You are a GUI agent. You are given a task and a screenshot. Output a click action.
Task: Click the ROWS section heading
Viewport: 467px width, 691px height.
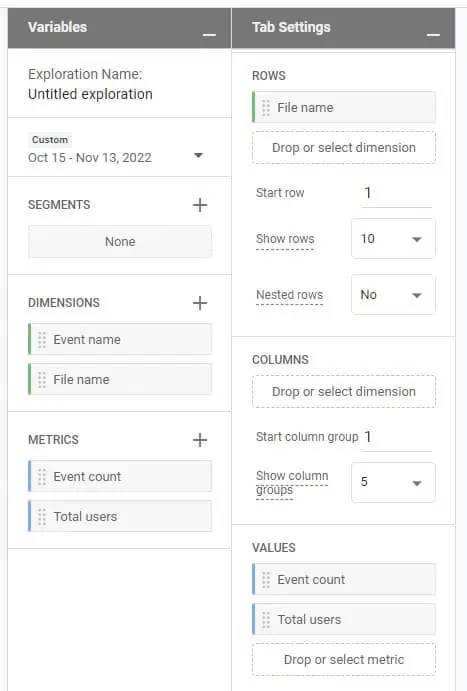click(269, 76)
